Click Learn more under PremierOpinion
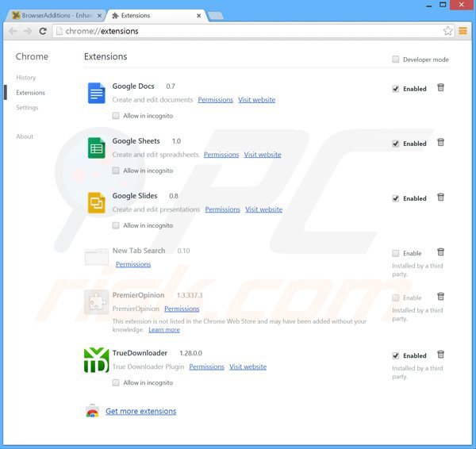 pos(164,330)
